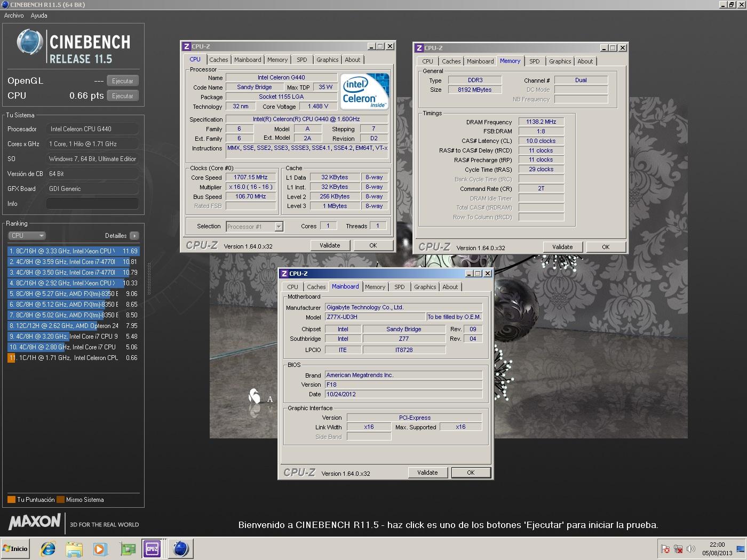The height and width of the screenshot is (560, 747).
Task: Click Validate in Memory window
Action: coord(562,247)
